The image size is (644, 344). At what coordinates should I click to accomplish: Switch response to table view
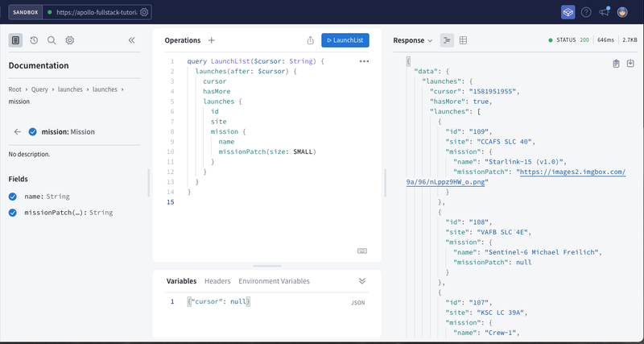(x=464, y=40)
